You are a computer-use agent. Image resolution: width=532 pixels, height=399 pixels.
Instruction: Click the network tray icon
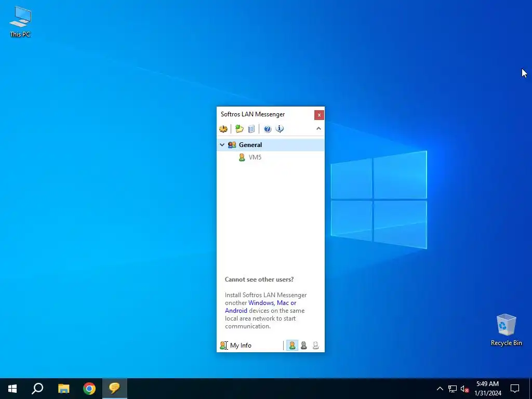tap(453, 389)
